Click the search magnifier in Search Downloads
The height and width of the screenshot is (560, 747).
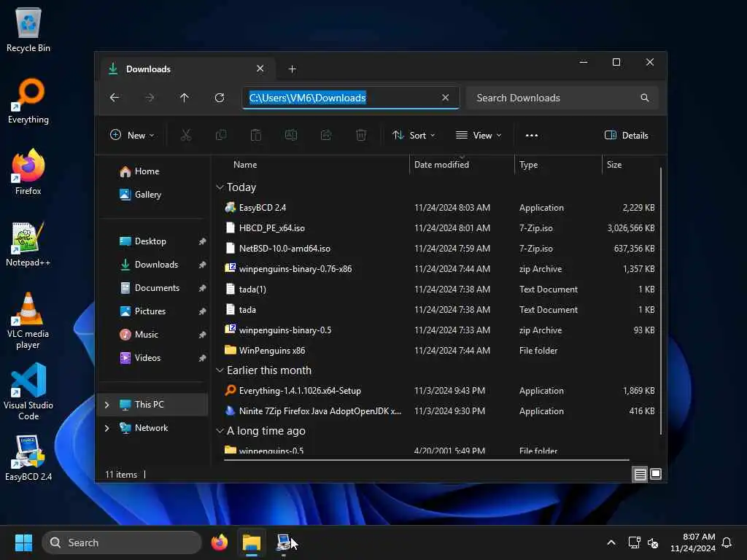pyautogui.click(x=645, y=98)
